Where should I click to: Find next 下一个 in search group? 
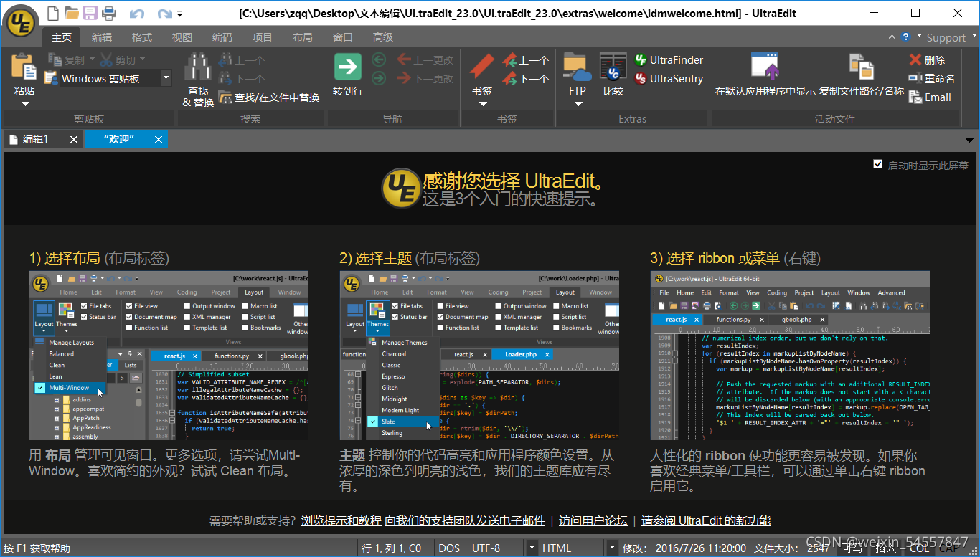[x=242, y=79]
